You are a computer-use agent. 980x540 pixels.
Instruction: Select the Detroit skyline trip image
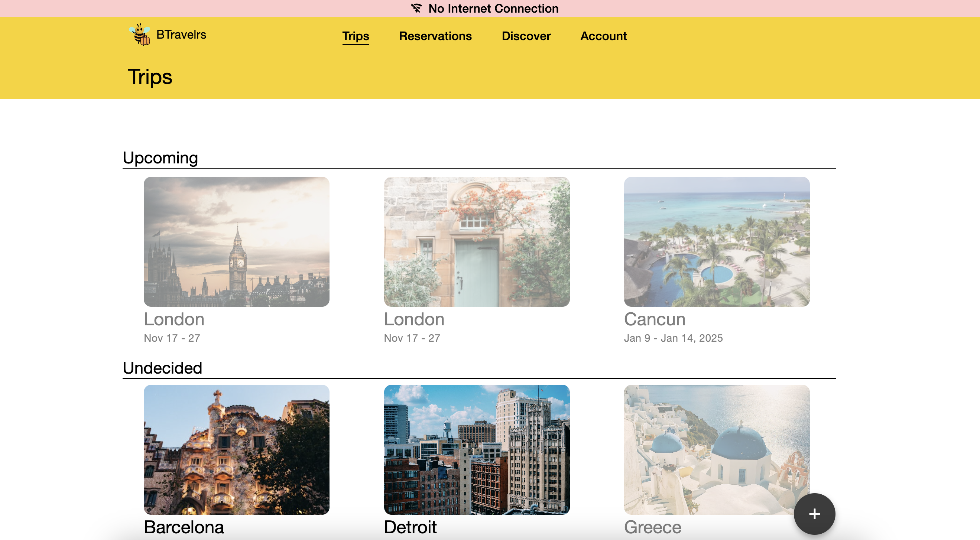point(476,449)
